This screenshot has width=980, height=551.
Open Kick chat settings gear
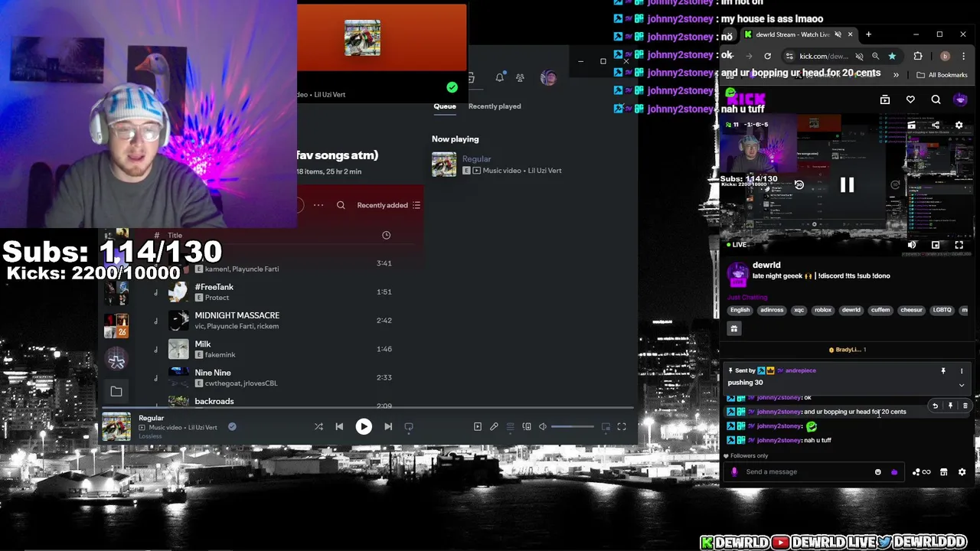pyautogui.click(x=962, y=472)
